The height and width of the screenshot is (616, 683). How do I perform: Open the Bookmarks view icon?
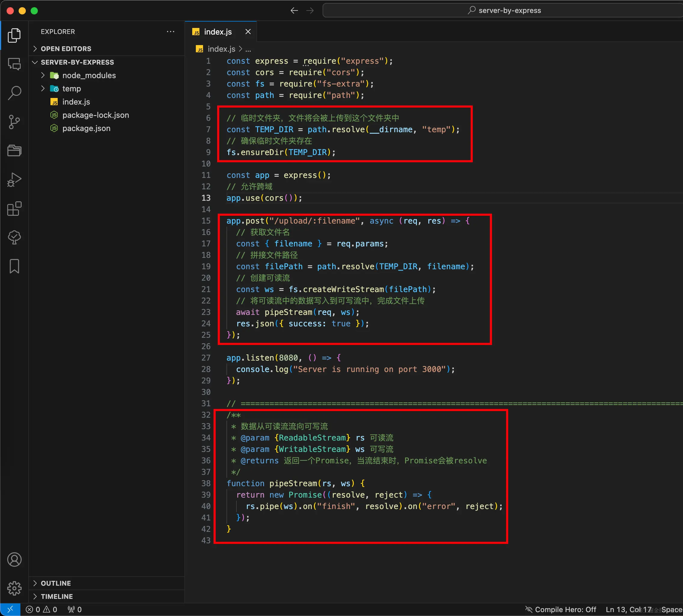click(14, 266)
